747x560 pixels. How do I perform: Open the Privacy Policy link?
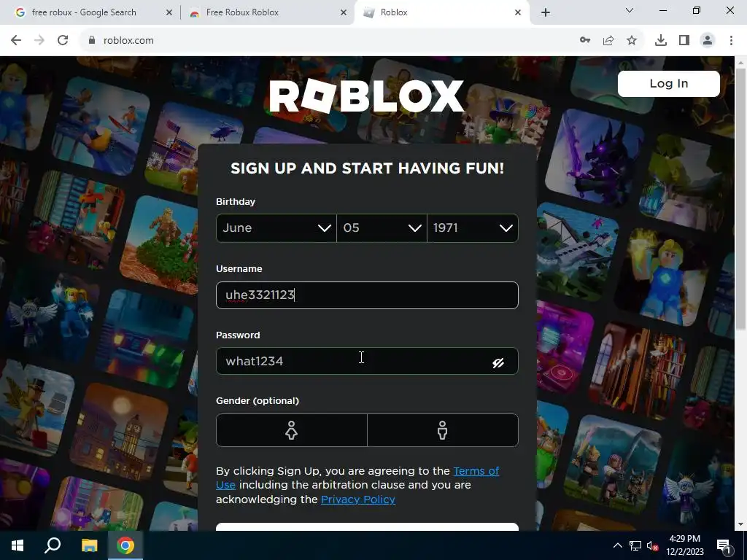point(357,499)
